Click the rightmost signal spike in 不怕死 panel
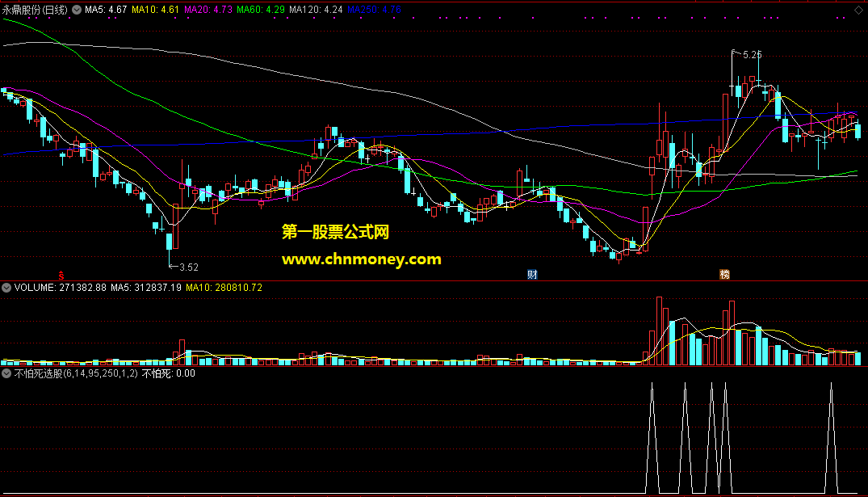The width and height of the screenshot is (868, 497). (x=831, y=438)
